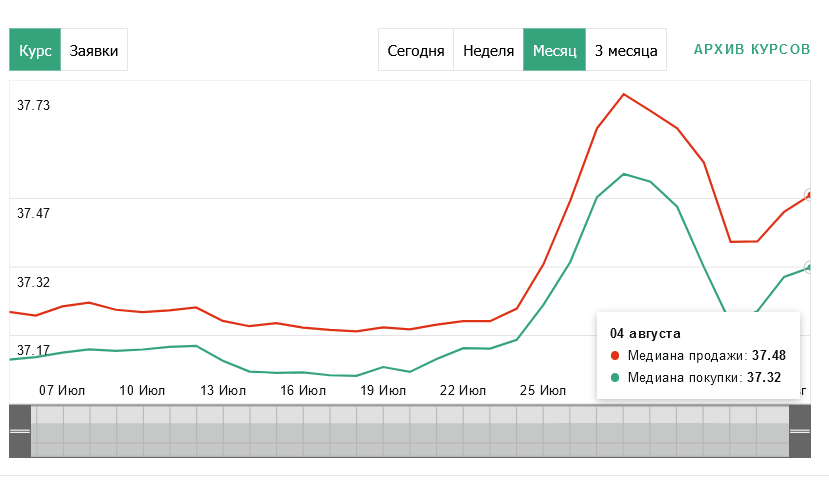Click the 07 Июл date axis label
This screenshot has width=829, height=493.
[60, 390]
